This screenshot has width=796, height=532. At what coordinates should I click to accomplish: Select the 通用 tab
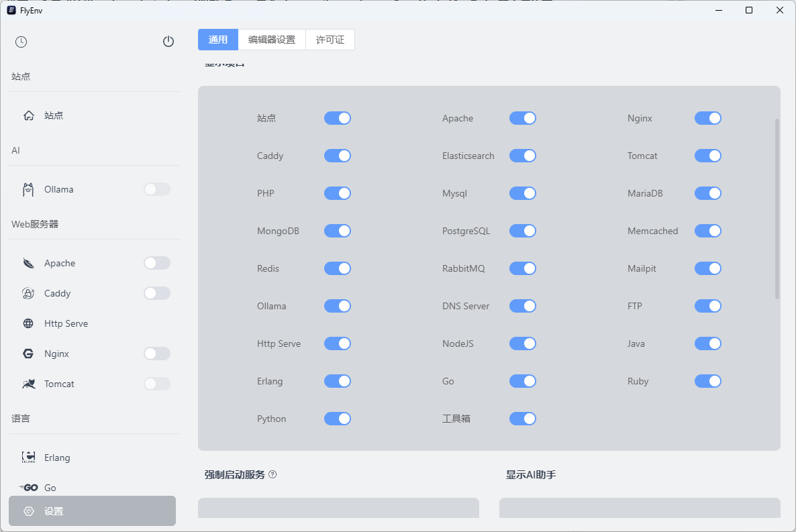pyautogui.click(x=218, y=40)
